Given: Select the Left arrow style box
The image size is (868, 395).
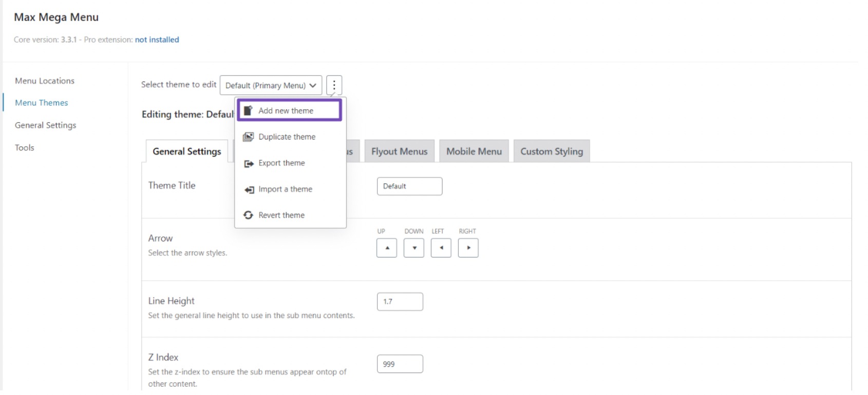Looking at the screenshot, I should pos(441,248).
